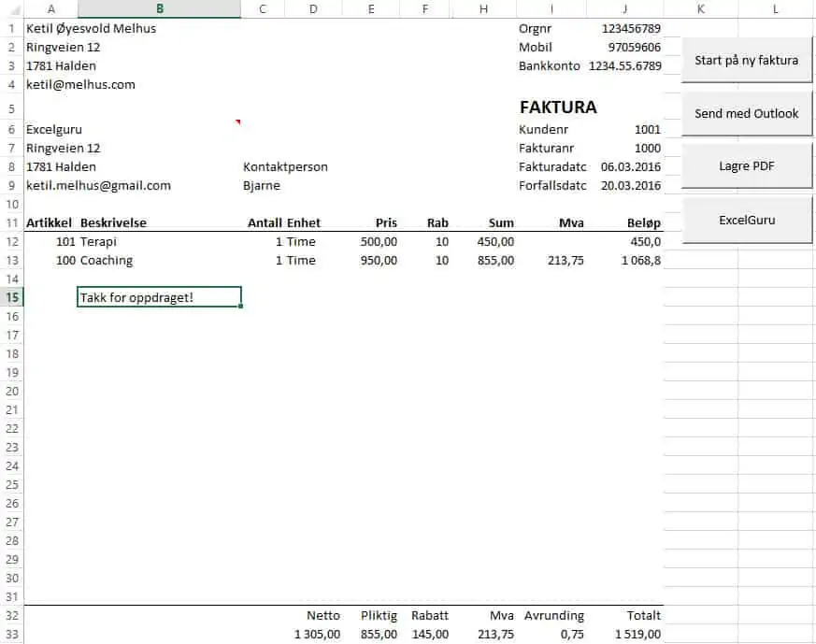This screenshot has height=644, width=816.
Task: Select column L header
Action: click(776, 8)
